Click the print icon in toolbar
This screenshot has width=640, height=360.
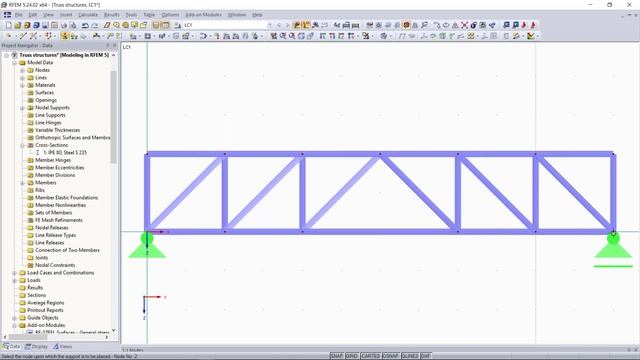(64, 25)
